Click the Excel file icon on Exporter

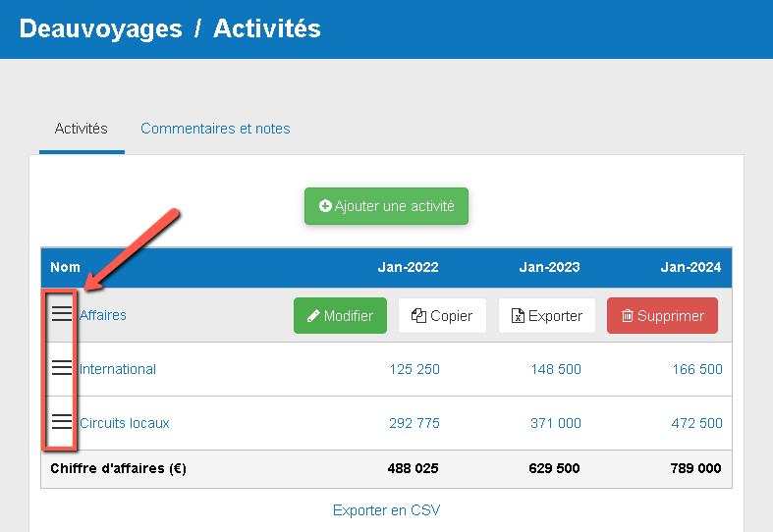[519, 316]
